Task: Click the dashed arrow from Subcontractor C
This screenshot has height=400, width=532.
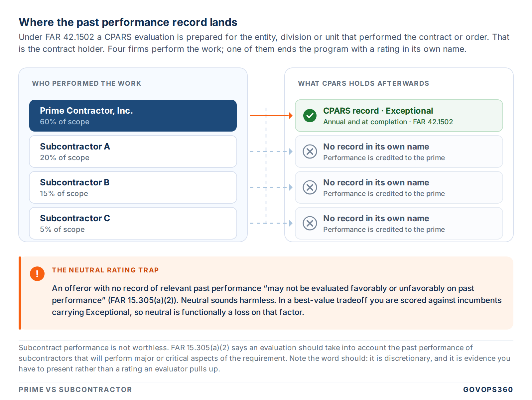Action: (x=271, y=223)
